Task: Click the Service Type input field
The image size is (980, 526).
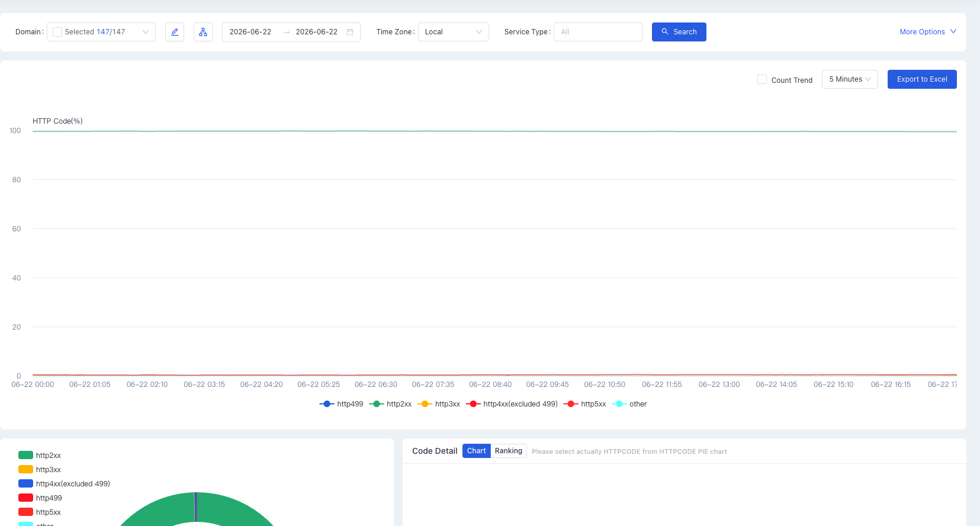Action: click(x=598, y=32)
